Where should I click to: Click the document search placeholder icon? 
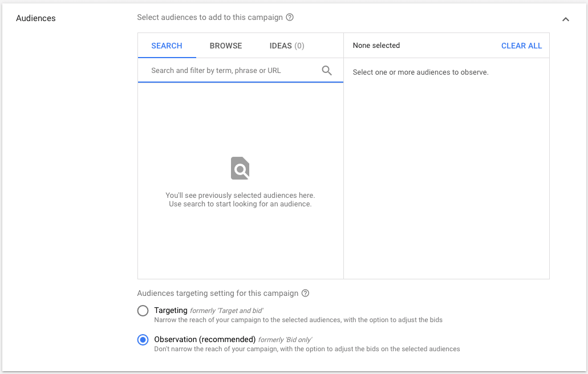[x=240, y=168]
